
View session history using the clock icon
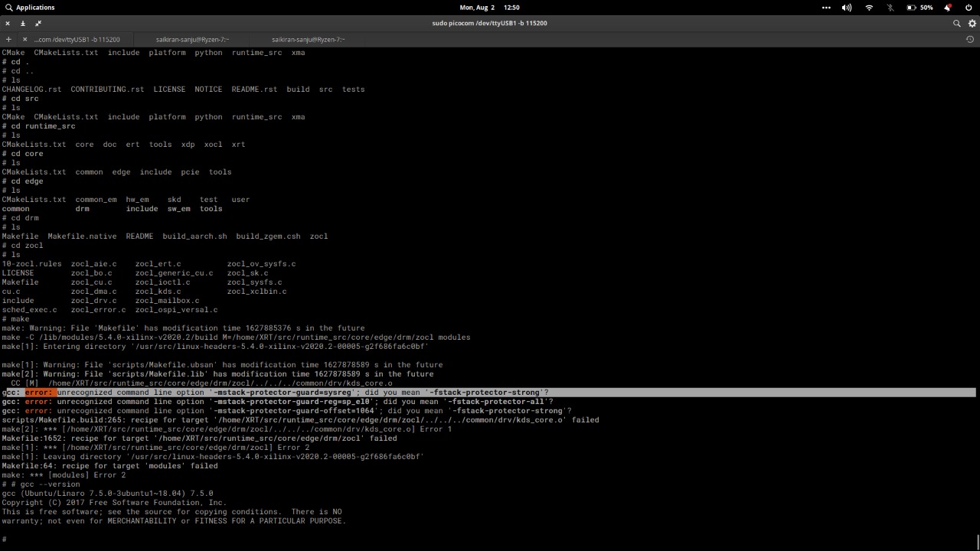pyautogui.click(x=969, y=39)
